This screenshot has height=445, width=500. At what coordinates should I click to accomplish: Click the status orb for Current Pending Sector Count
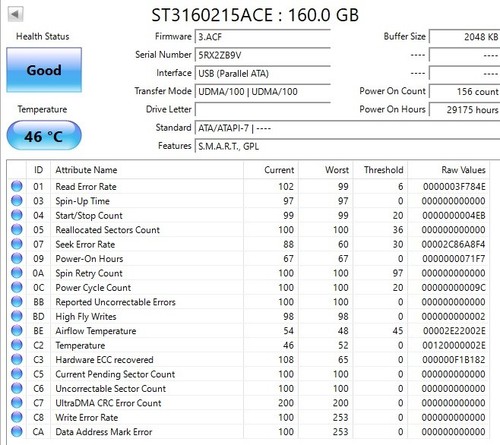17,374
